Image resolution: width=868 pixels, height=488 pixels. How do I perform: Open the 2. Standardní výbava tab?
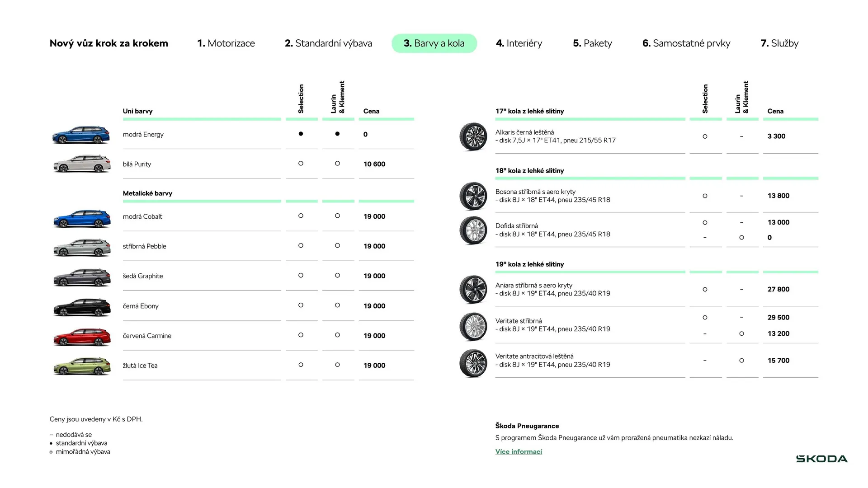328,43
